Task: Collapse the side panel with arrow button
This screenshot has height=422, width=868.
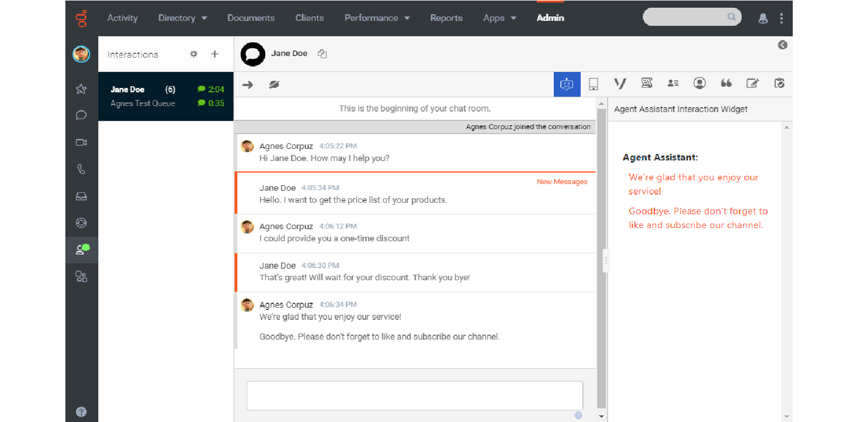Action: 782,45
